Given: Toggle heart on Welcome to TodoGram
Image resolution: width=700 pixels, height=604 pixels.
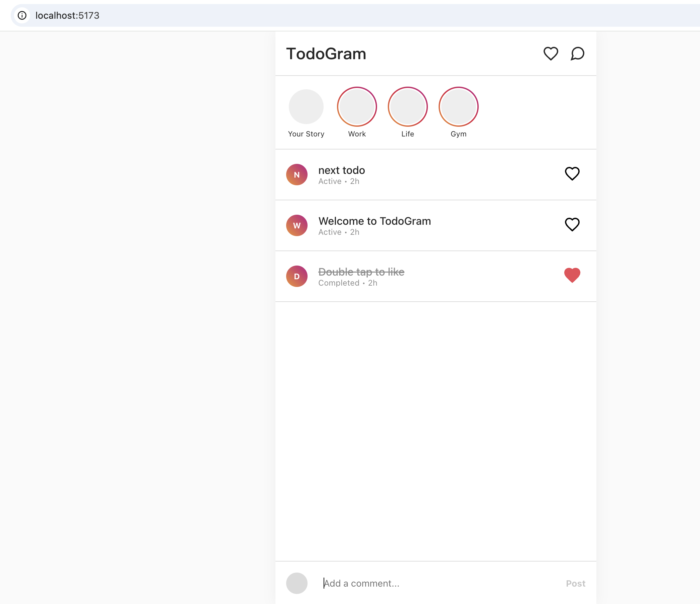Looking at the screenshot, I should point(572,224).
